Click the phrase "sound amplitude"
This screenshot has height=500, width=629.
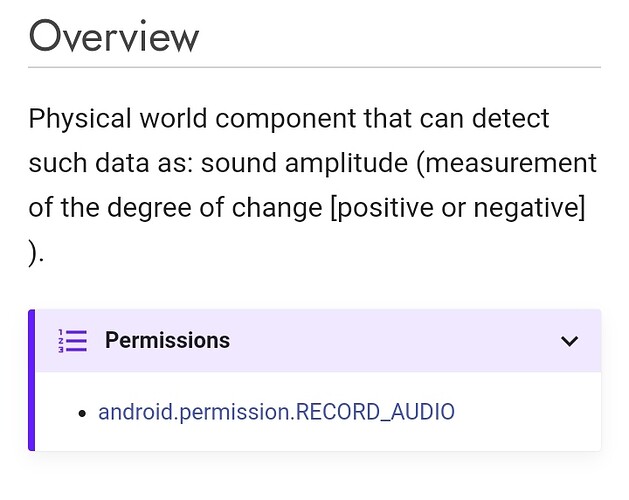304,163
